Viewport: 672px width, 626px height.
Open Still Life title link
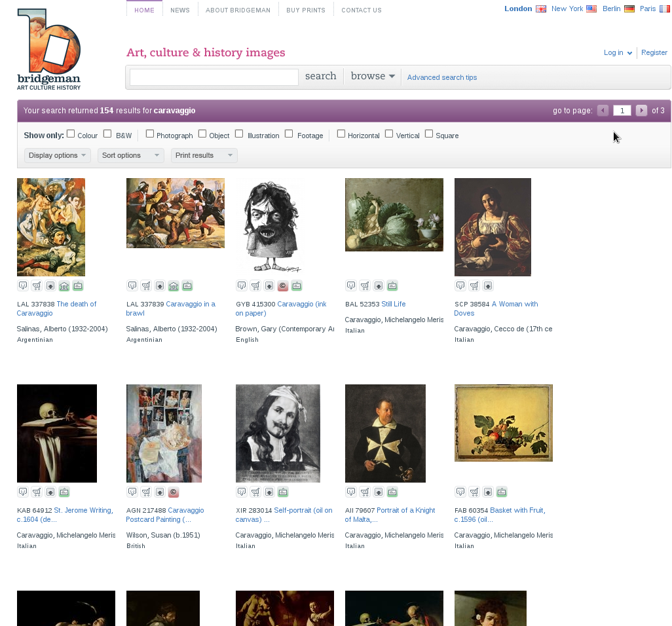(x=394, y=304)
